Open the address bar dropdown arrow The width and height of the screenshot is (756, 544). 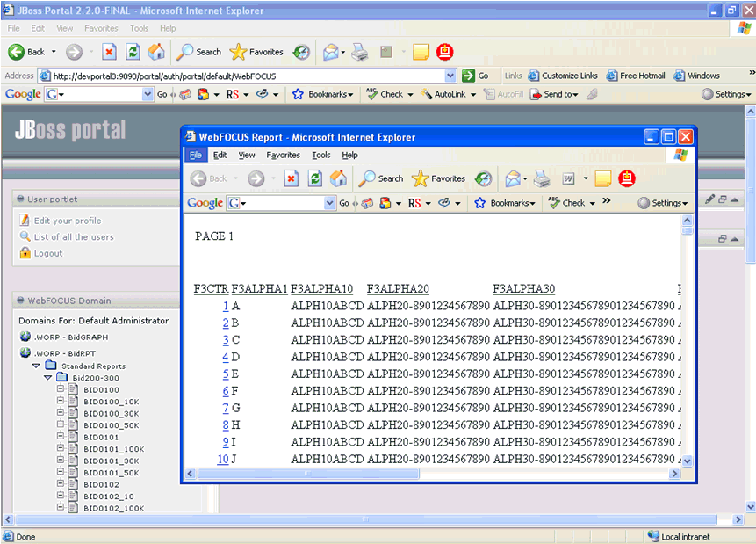[450, 76]
